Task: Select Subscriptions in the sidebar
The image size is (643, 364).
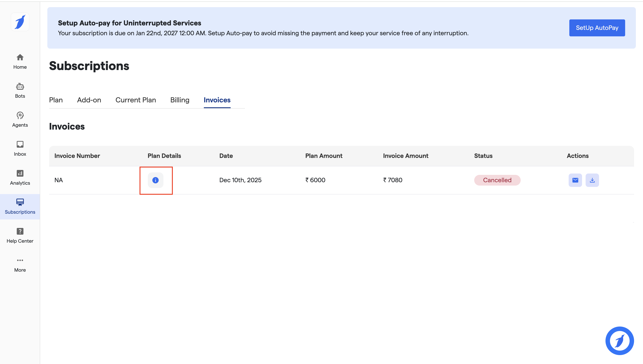Action: [x=20, y=207]
